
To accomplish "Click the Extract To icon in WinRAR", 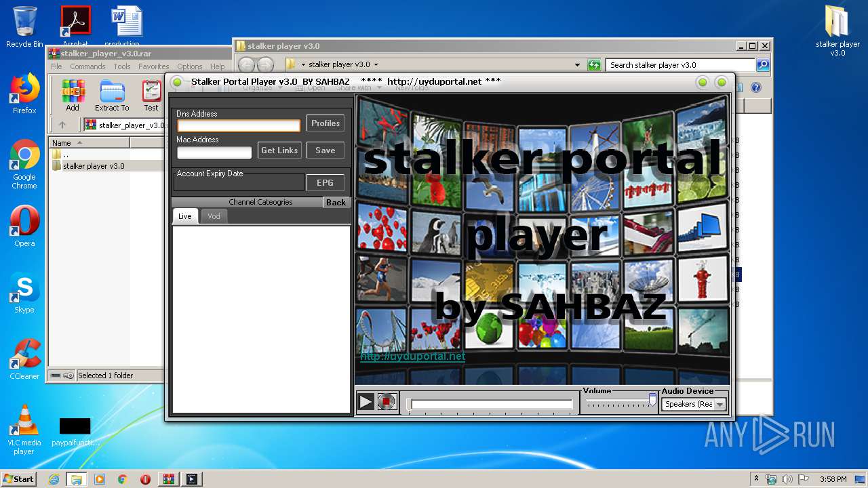I will (112, 96).
